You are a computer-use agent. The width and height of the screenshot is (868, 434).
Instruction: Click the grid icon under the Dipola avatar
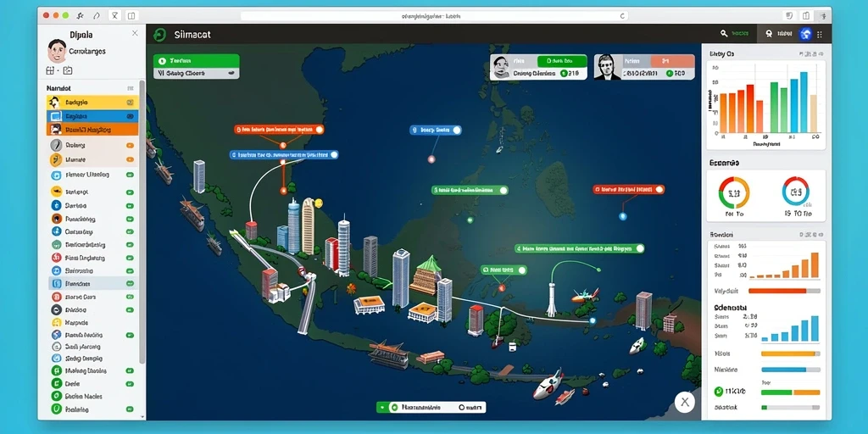[50, 70]
